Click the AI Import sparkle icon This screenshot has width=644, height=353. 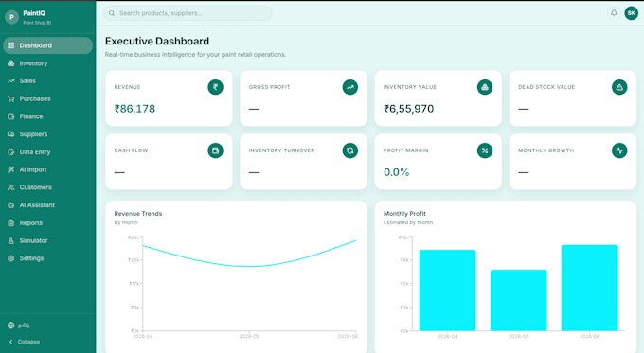coord(11,169)
